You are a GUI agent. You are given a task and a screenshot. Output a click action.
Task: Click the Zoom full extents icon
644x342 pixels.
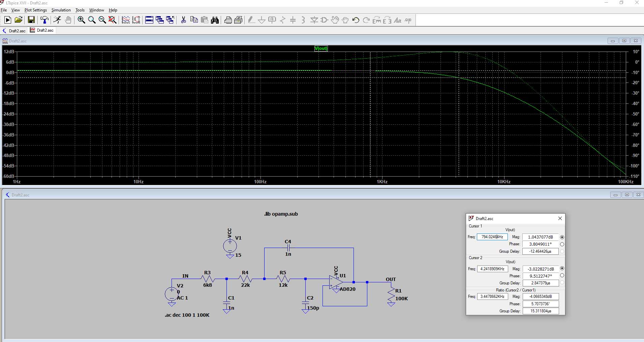113,20
